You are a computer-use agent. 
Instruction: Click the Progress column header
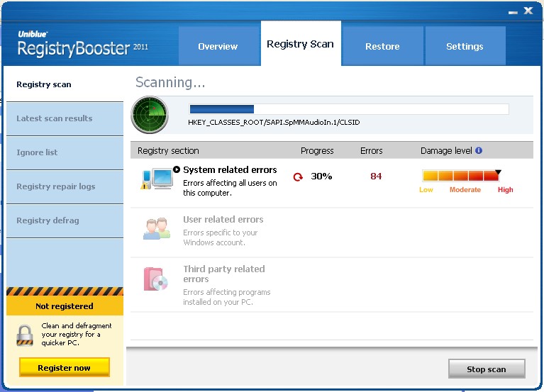[x=317, y=151]
